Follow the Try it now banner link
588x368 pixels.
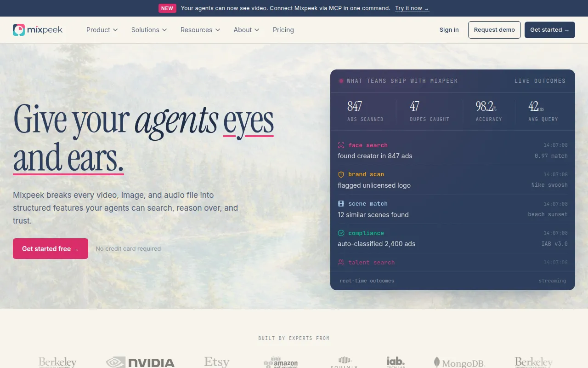(x=412, y=8)
